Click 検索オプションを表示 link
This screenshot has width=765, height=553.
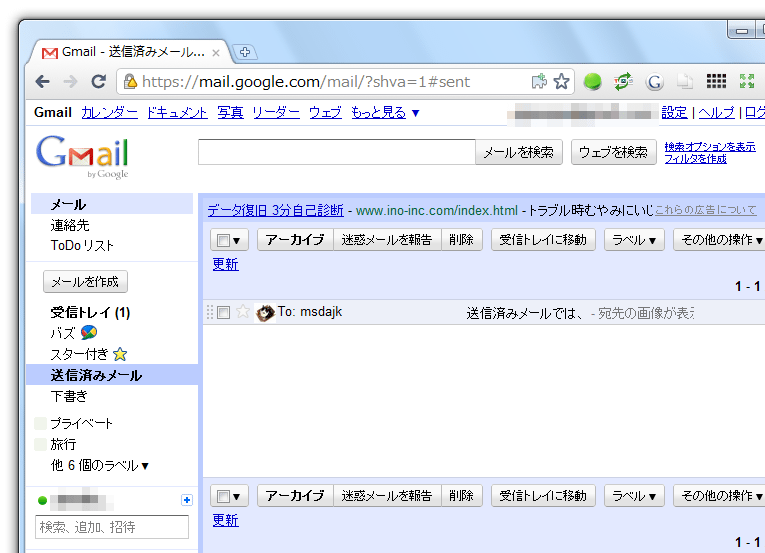(x=710, y=146)
